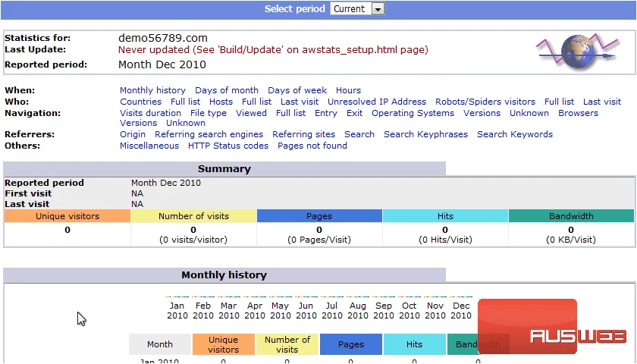Click the orange Unique visitors Summary header
The height and width of the screenshot is (364, 637).
point(67,216)
